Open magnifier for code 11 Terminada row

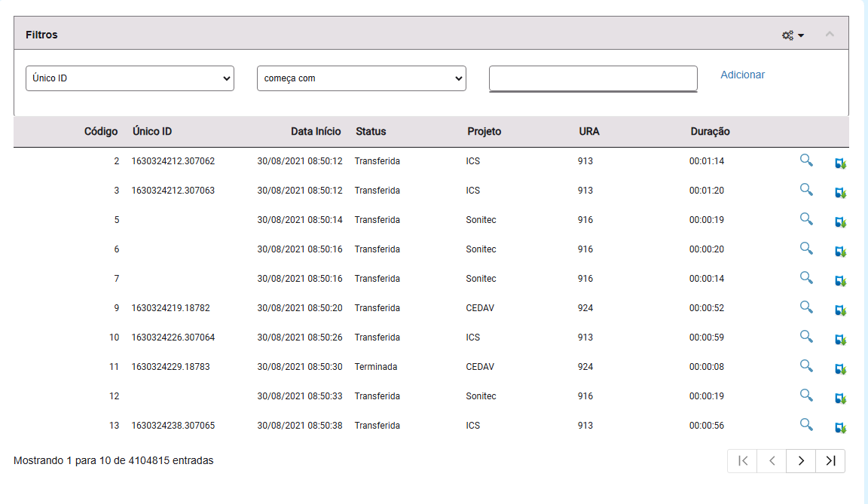pos(806,365)
